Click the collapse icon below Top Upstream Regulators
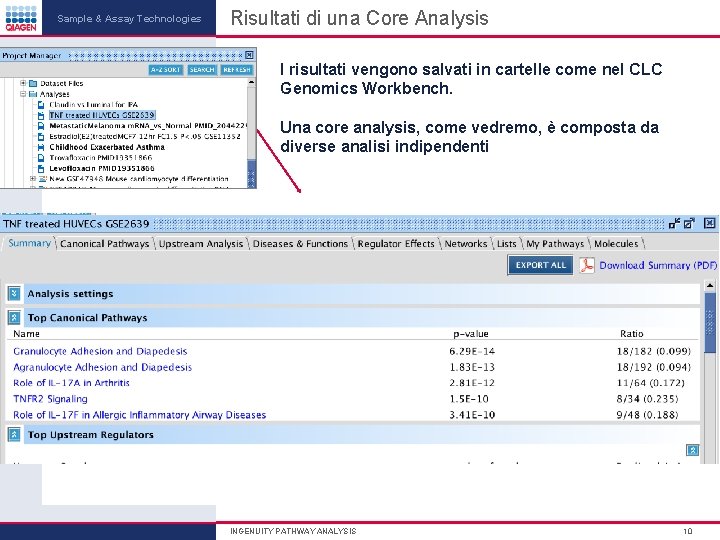Screen dimensions: 720x540 coord(692,450)
